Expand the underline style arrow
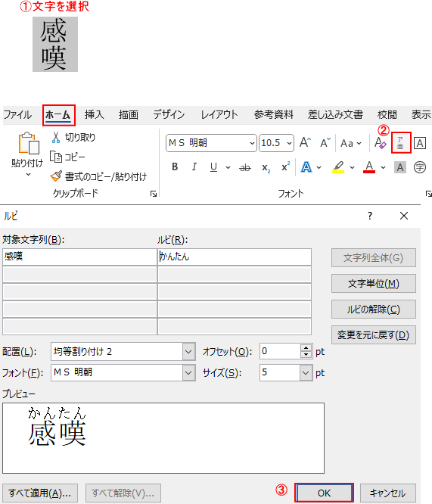This screenshot has height=504, width=432. click(x=228, y=167)
